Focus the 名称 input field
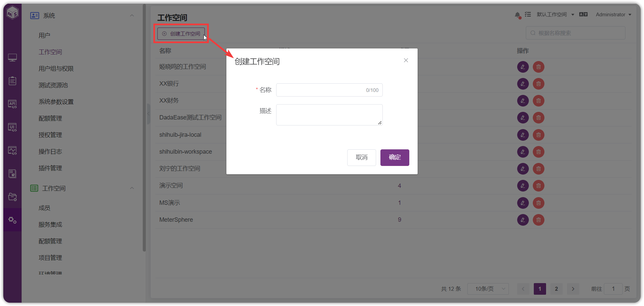The image size is (644, 306). coord(329,90)
